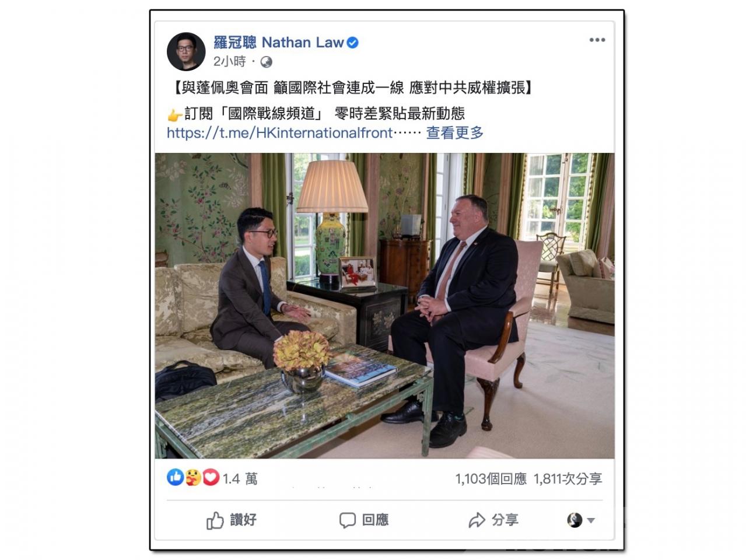746x560 pixels.
Task: Open the three-dot post options menu
Action: tap(597, 40)
